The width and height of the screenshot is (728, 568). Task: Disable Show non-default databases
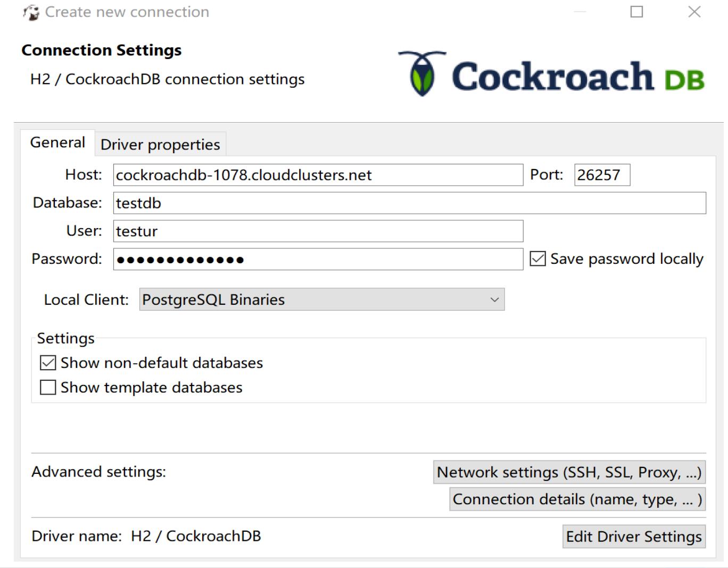[47, 363]
